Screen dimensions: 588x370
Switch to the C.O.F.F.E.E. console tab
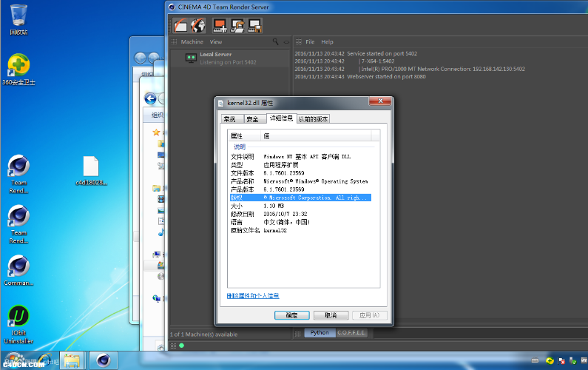coord(351,332)
